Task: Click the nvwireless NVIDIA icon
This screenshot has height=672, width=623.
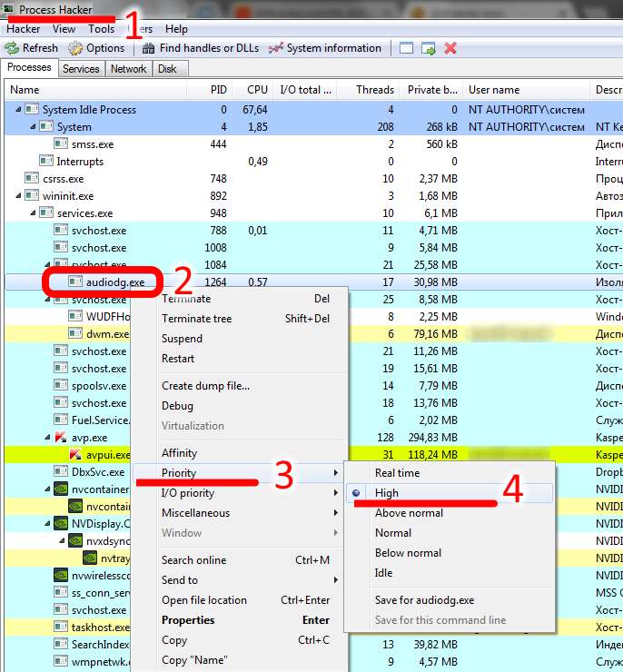Action: (x=61, y=575)
